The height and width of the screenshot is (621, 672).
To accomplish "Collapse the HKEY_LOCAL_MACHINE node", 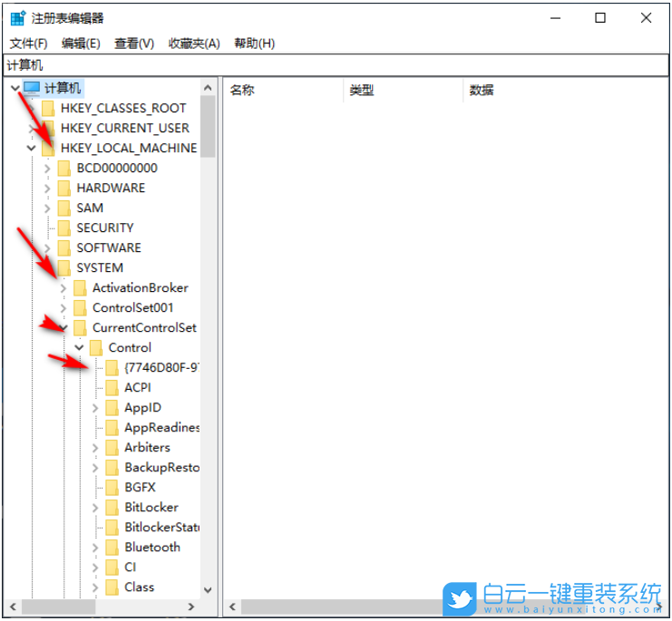I will pos(31,148).
